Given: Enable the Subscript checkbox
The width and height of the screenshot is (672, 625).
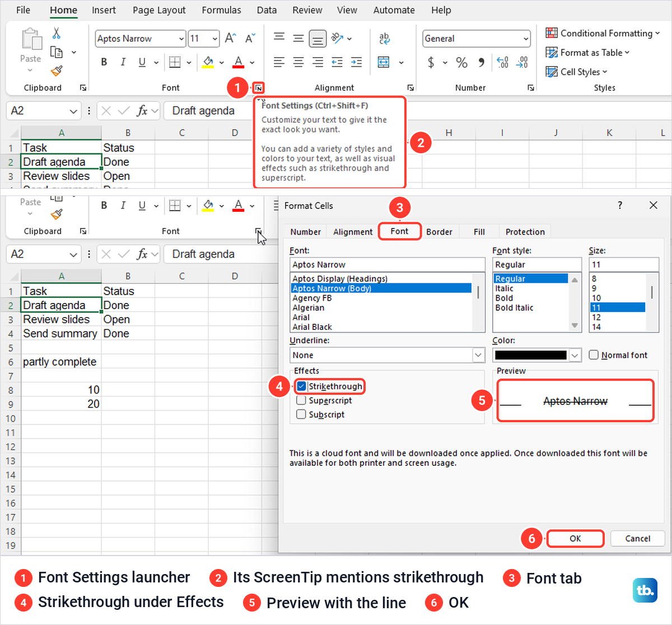Looking at the screenshot, I should click(x=301, y=414).
